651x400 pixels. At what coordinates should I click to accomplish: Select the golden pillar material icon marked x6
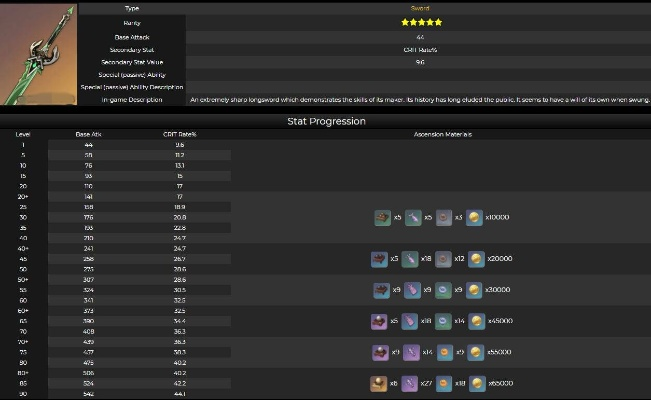tap(379, 383)
